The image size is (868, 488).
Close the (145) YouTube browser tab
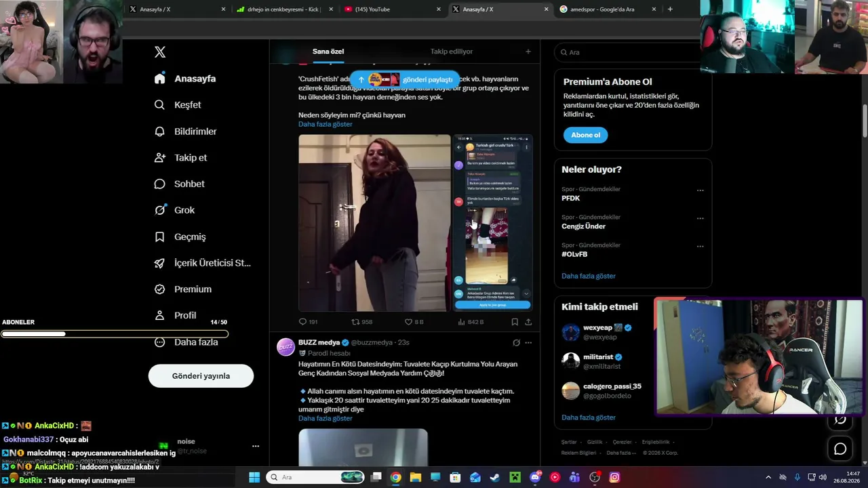[439, 9]
